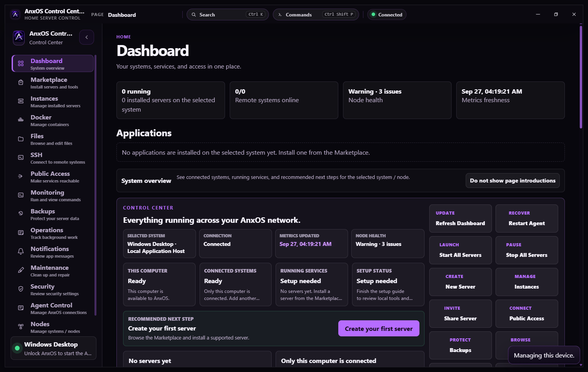588x372 pixels.
Task: Open the Marketplace page
Action: coord(53,83)
